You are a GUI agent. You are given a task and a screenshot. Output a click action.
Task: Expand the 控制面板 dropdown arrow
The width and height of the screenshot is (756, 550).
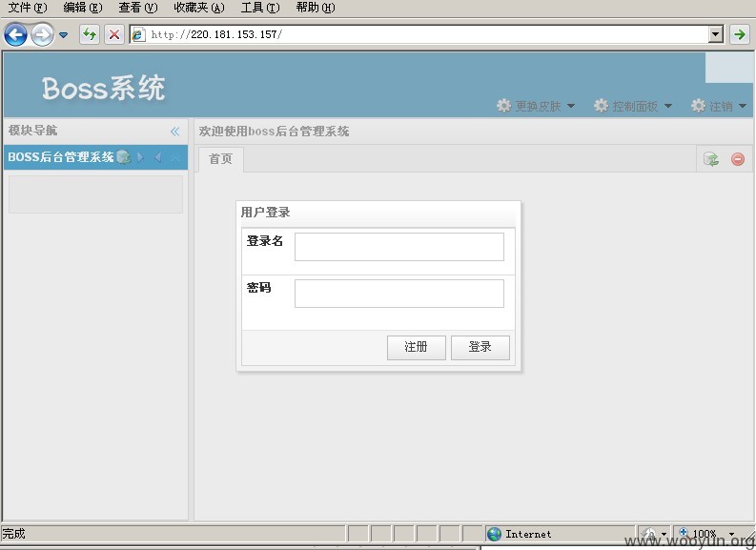click(x=667, y=106)
